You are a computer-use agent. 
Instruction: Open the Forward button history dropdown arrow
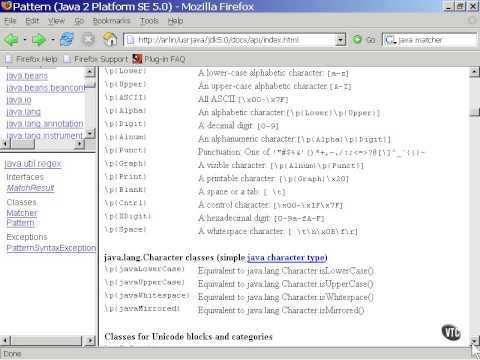[x=53, y=40]
